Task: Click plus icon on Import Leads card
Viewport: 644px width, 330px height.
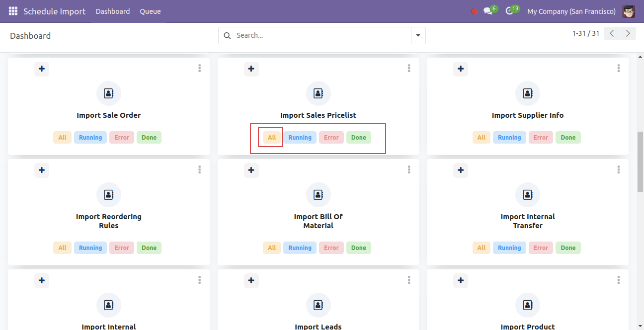Action: (251, 280)
